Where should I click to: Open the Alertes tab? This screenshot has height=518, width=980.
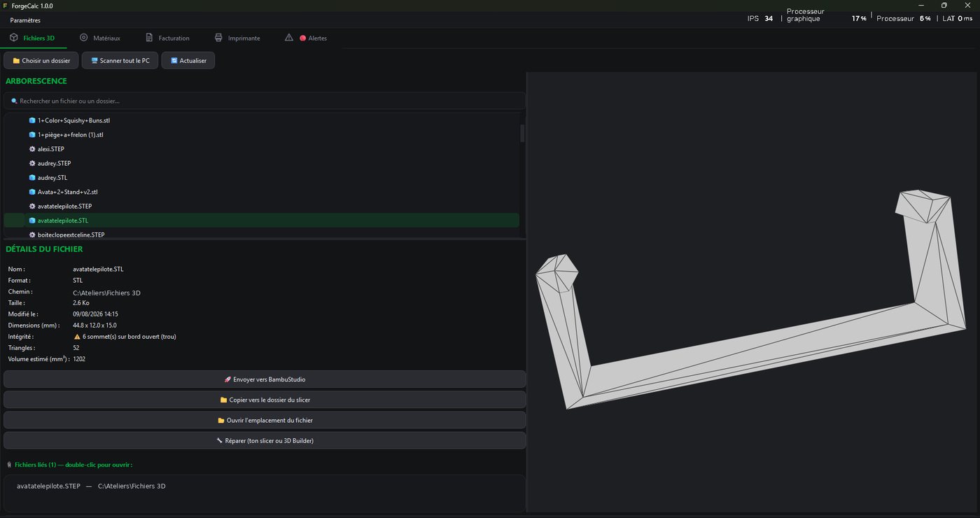(306, 38)
